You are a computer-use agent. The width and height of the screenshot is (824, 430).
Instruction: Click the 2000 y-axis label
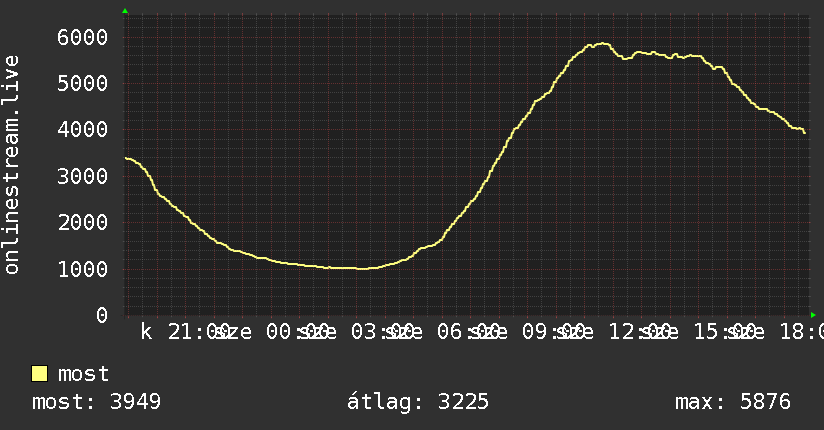click(83, 222)
